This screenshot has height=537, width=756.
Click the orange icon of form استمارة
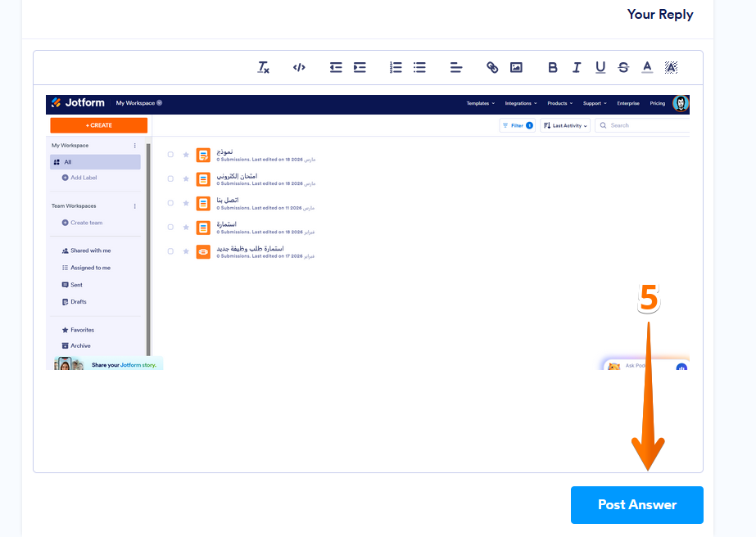[203, 228]
